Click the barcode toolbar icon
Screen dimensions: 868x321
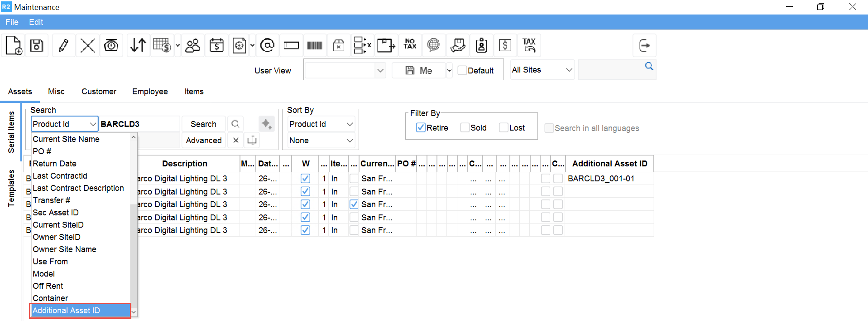point(315,45)
